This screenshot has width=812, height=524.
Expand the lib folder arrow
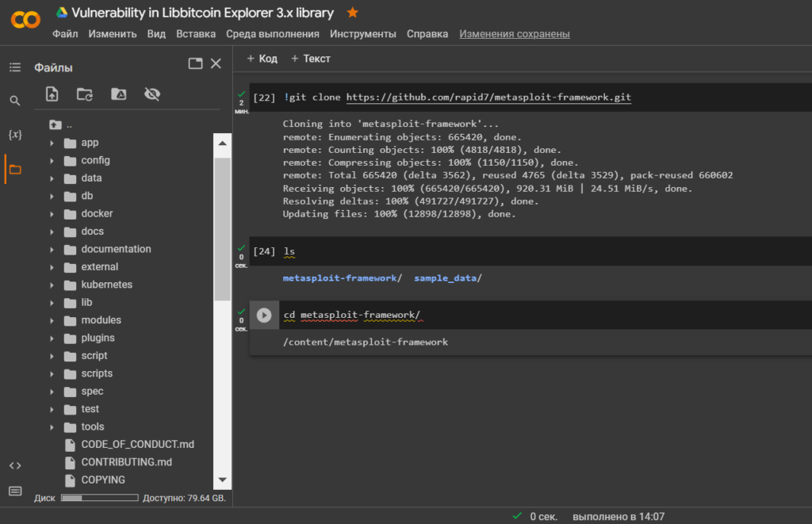click(x=52, y=303)
